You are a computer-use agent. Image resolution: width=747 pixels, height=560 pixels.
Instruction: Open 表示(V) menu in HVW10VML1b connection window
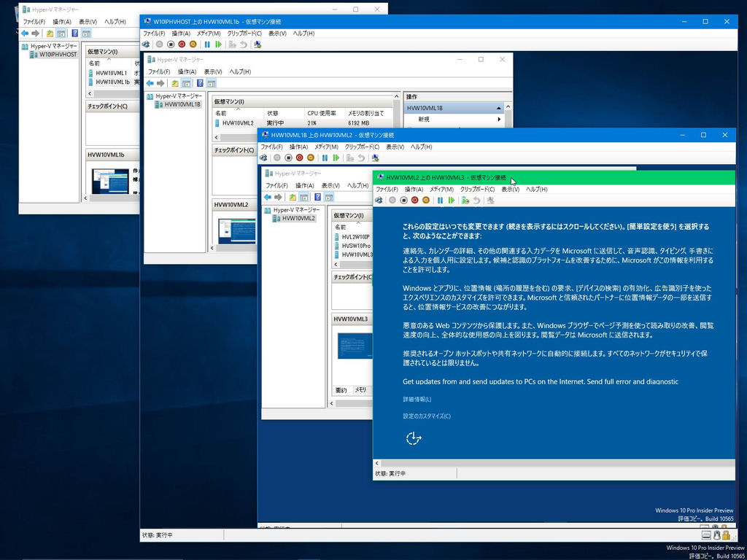pyautogui.click(x=277, y=34)
